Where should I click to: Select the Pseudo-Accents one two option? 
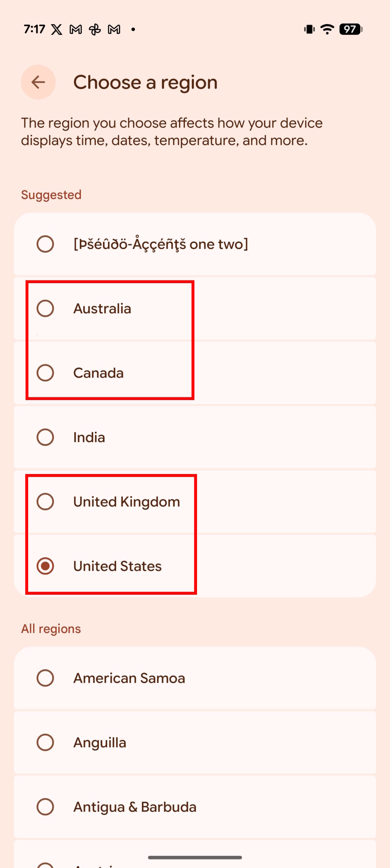[x=45, y=244]
